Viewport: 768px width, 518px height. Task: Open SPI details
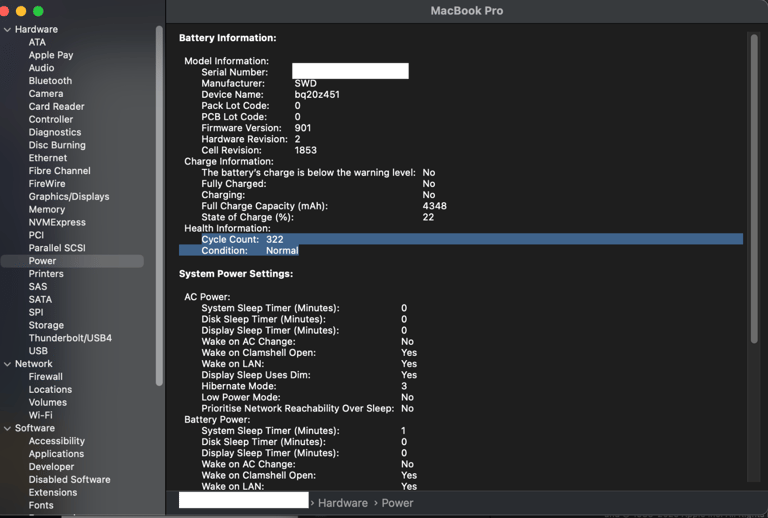pos(36,312)
